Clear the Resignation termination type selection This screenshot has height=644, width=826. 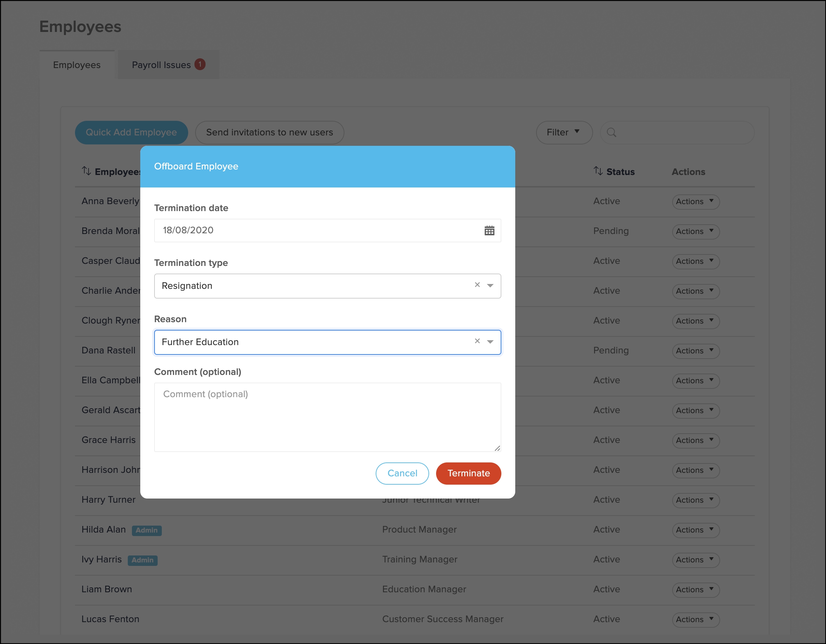(477, 285)
